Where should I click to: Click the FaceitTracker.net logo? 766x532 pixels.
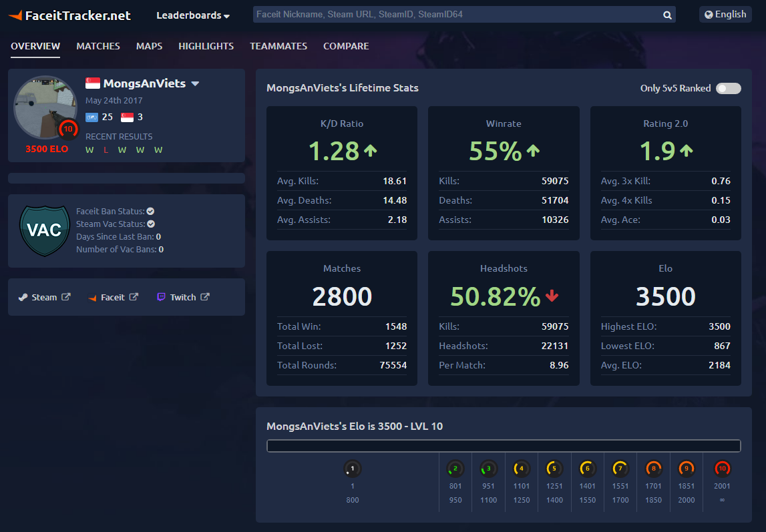tap(70, 15)
